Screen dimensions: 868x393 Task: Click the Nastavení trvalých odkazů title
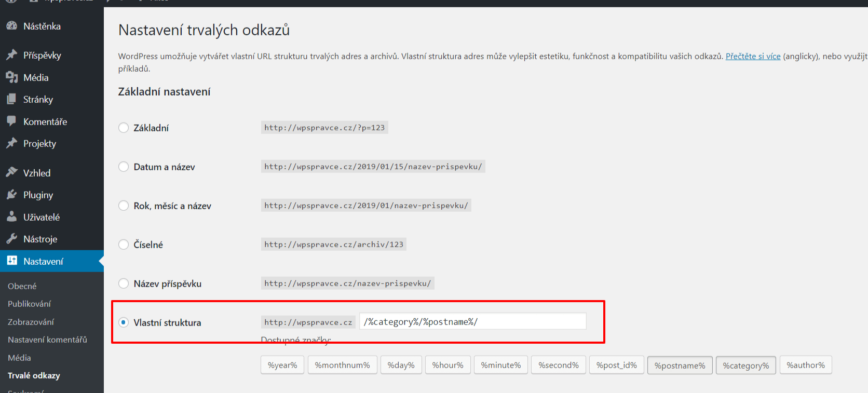[x=204, y=30]
